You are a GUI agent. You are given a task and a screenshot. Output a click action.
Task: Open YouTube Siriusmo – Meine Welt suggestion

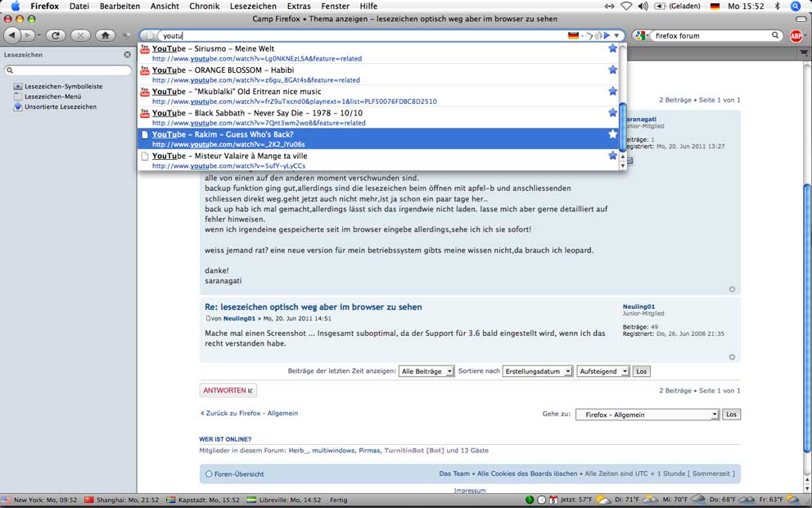[379, 53]
